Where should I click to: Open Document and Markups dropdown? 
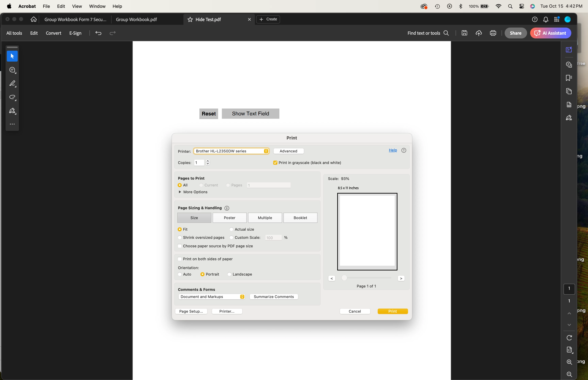click(211, 297)
